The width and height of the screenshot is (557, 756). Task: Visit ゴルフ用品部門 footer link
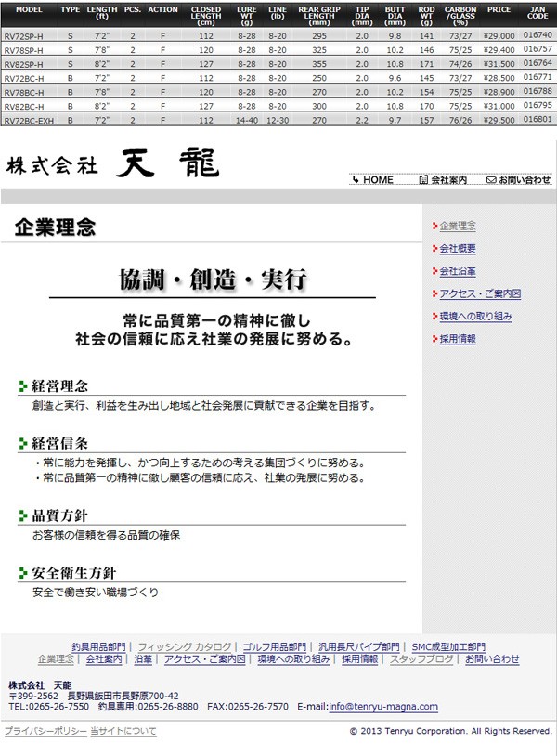click(275, 647)
